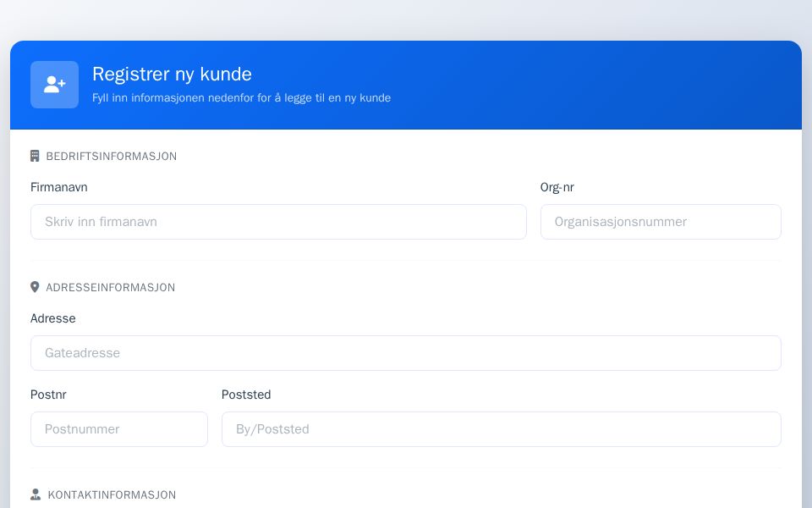This screenshot has width=812, height=508.
Task: Focus the Postnummer input box
Action: [x=119, y=429]
